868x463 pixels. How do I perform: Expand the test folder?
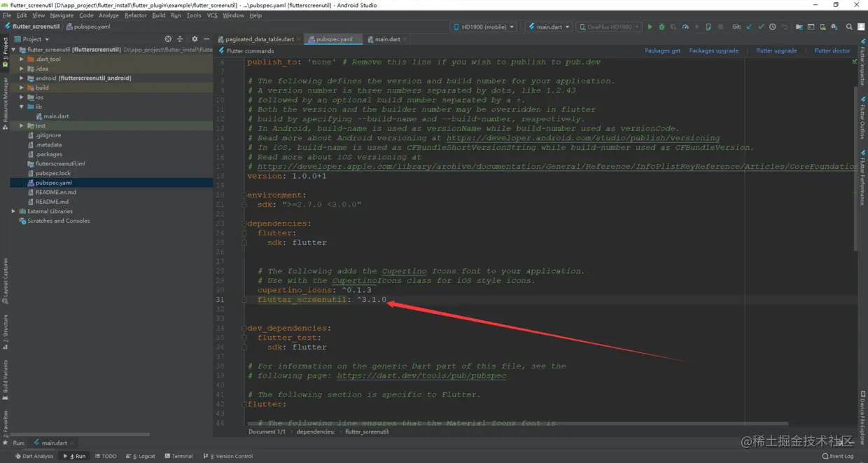click(22, 125)
